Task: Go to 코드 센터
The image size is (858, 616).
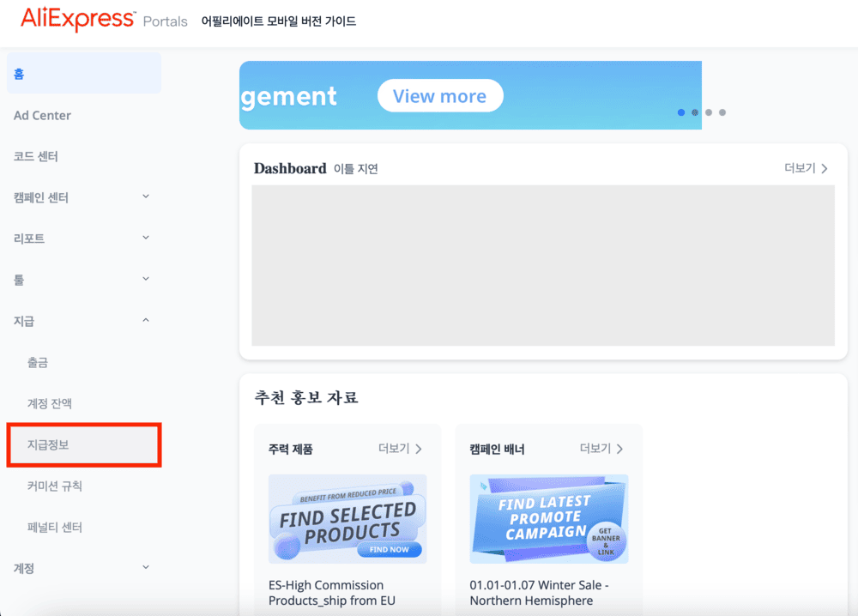Action: click(x=35, y=156)
